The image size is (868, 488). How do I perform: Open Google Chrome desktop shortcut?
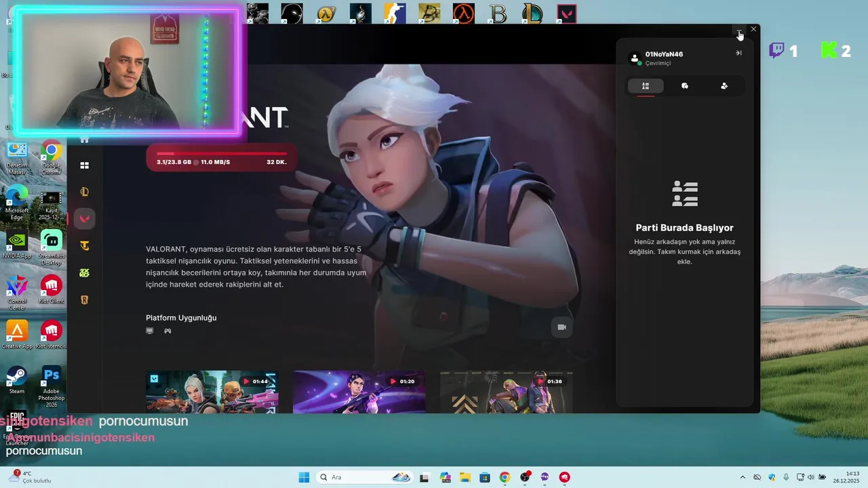(52, 157)
